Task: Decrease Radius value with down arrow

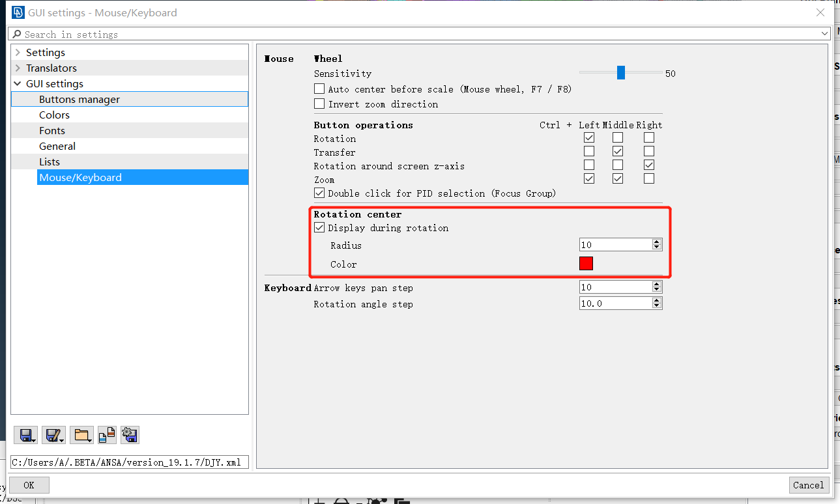Action: point(657,248)
